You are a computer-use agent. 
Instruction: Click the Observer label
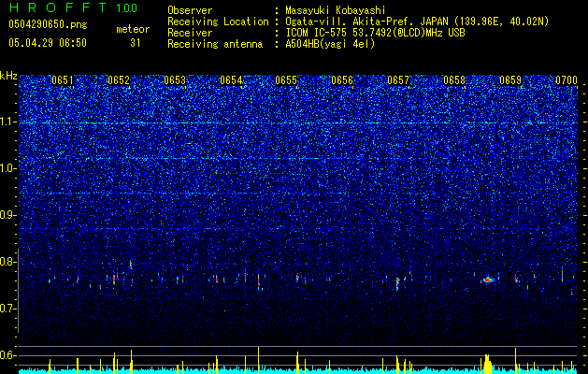coord(190,10)
